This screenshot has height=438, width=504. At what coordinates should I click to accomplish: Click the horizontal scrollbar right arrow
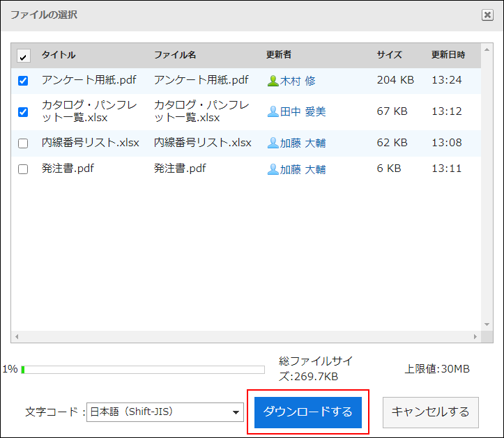pos(475,336)
